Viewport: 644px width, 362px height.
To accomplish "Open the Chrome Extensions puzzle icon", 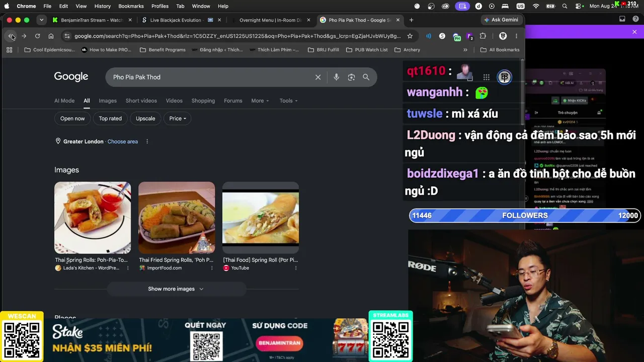I will 483,36.
